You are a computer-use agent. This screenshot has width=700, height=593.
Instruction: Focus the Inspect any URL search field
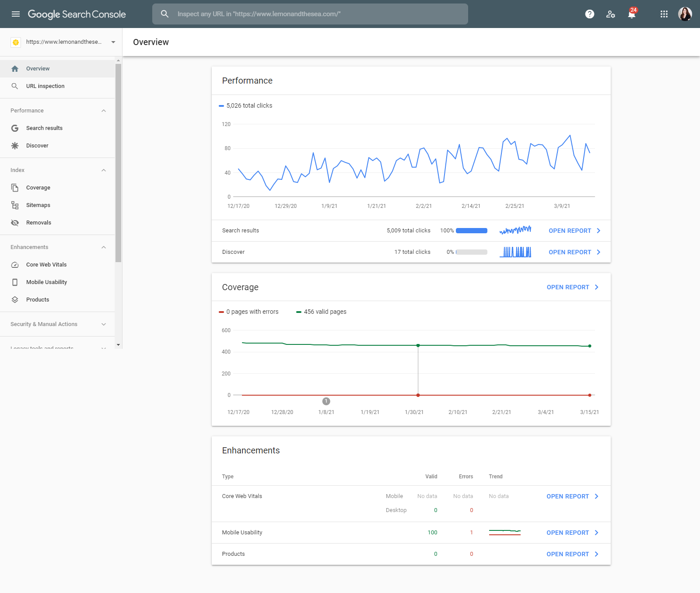click(310, 14)
